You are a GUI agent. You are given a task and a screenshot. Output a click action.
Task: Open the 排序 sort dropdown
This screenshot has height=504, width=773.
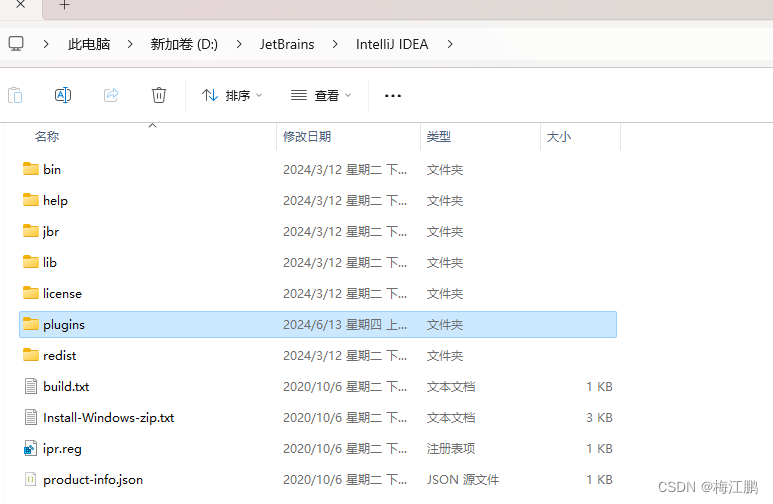click(232, 95)
